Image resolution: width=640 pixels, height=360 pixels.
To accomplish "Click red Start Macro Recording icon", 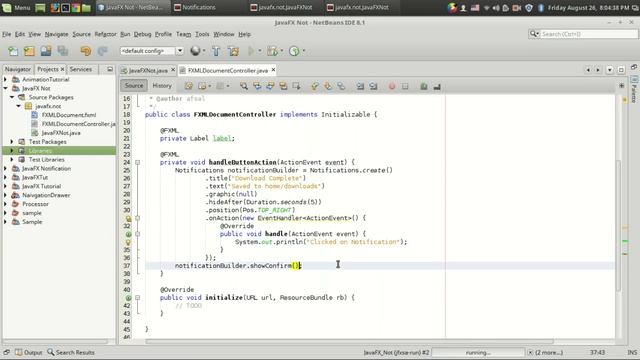I will point(392,86).
